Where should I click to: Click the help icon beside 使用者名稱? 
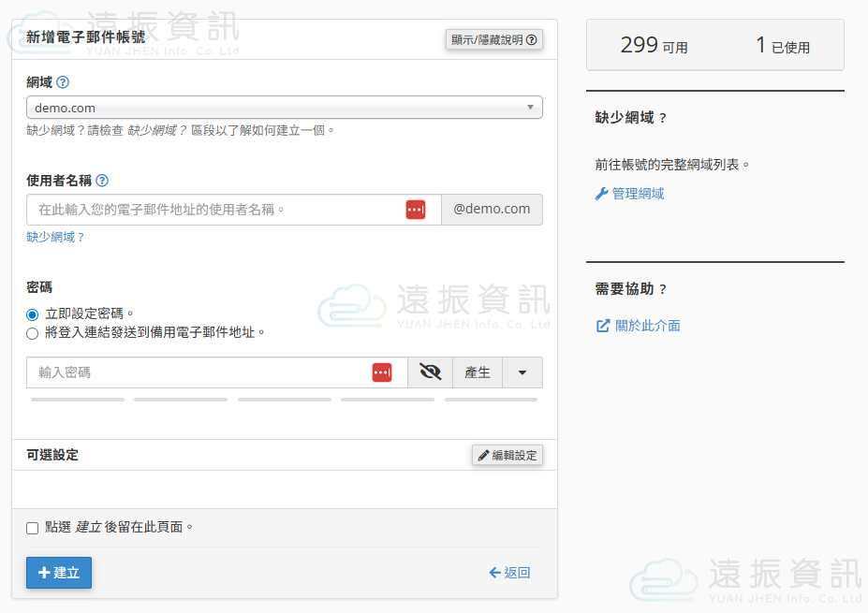[102, 181]
